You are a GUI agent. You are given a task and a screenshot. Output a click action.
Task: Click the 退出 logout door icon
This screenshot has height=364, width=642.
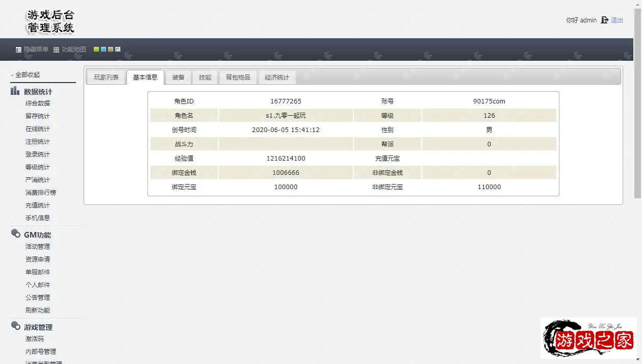(x=604, y=20)
